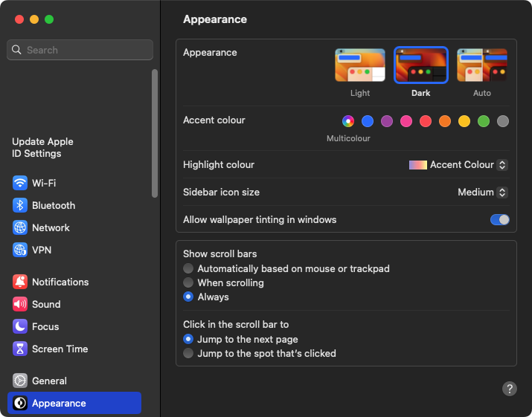The height and width of the screenshot is (417, 532).
Task: Select Always show scroll bars option
Action: coord(188,297)
